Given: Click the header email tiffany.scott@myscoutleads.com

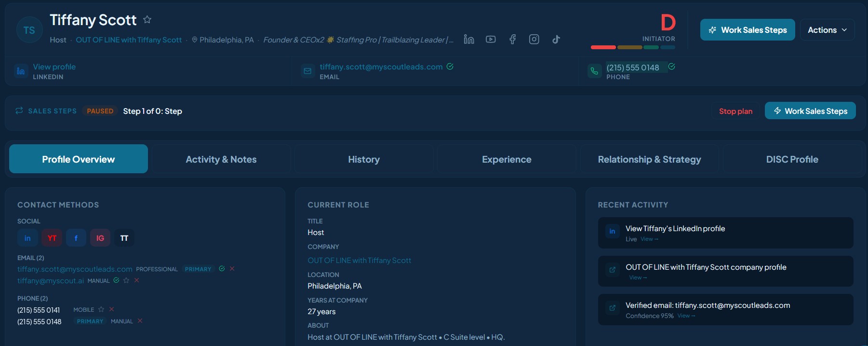Looking at the screenshot, I should [381, 67].
